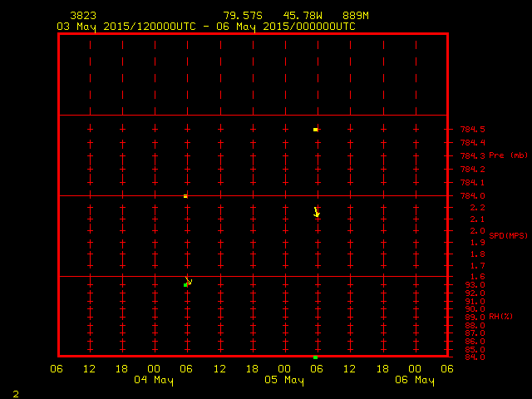The width and height of the screenshot is (532, 399).
Task: Click the 784.3 pressure tick label
Action: 472,156
